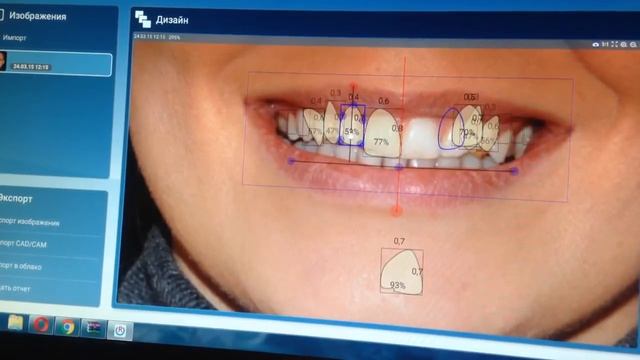This screenshot has width=640, height=360.
Task: Click Экспорт изображения
Action: coord(30,222)
